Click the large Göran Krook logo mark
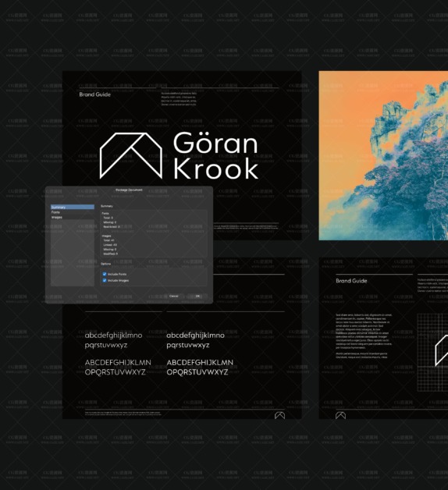This screenshot has width=448, height=490. click(131, 155)
